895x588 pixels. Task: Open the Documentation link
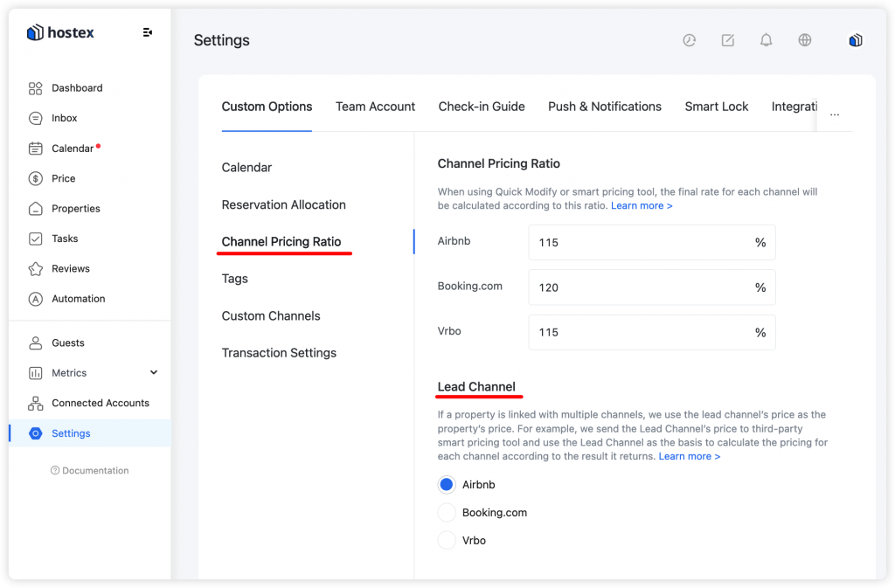(x=90, y=471)
